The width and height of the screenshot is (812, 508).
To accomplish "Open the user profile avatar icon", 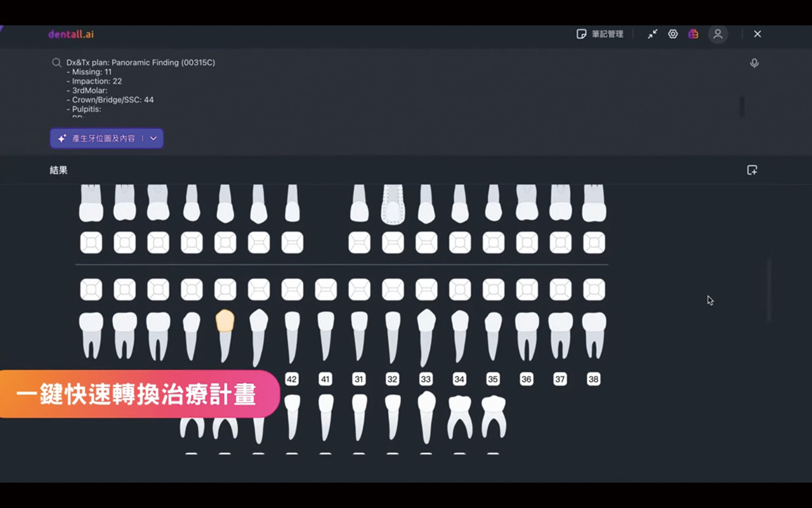I will point(718,34).
